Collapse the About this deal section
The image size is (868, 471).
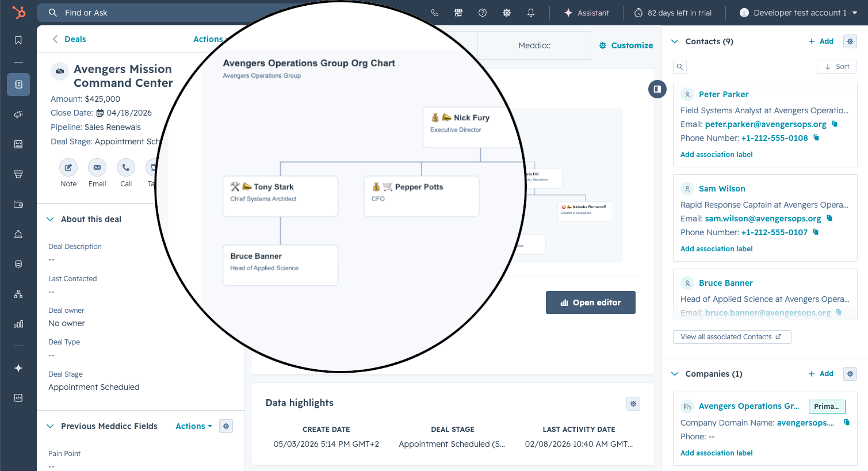click(x=50, y=219)
